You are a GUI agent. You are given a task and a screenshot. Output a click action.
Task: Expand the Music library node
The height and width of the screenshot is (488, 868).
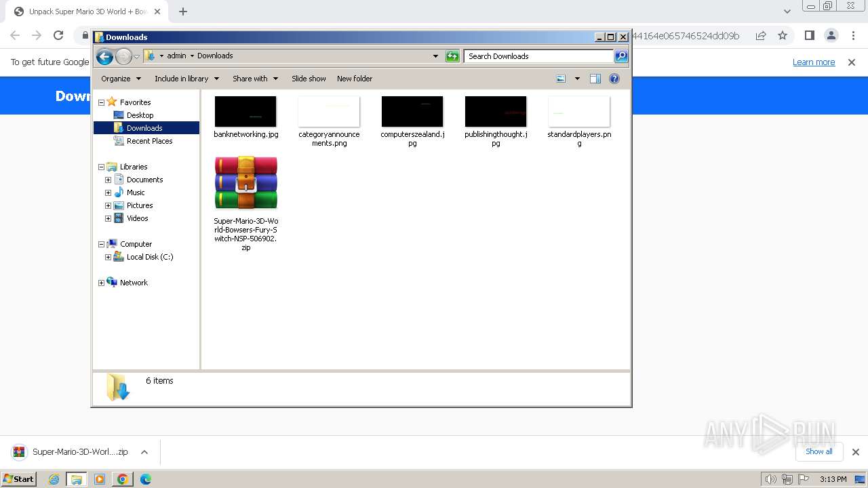[x=108, y=192]
